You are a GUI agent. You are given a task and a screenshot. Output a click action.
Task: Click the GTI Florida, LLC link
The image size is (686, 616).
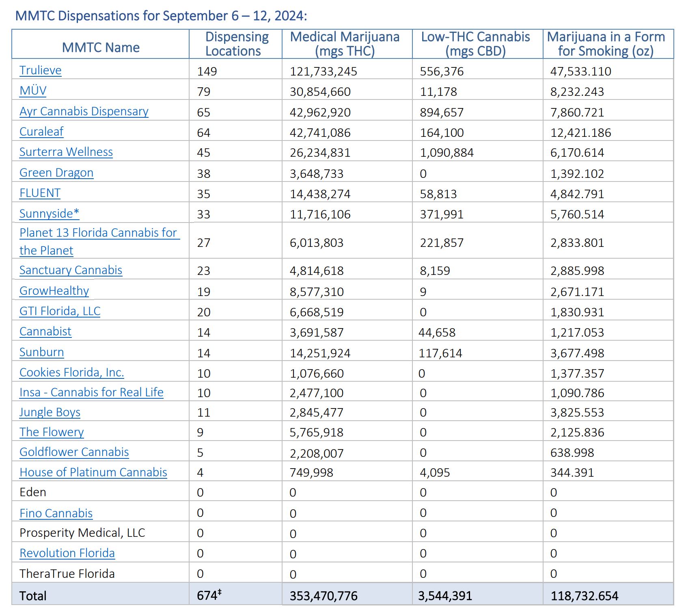tap(60, 311)
